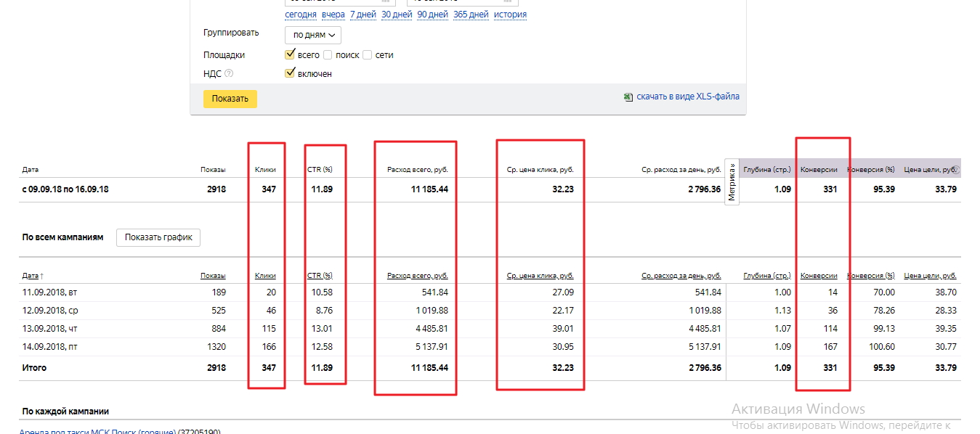The image size is (980, 434).
Task: Click goal price '38.70' for 11.09.2018
Action: [x=946, y=292]
